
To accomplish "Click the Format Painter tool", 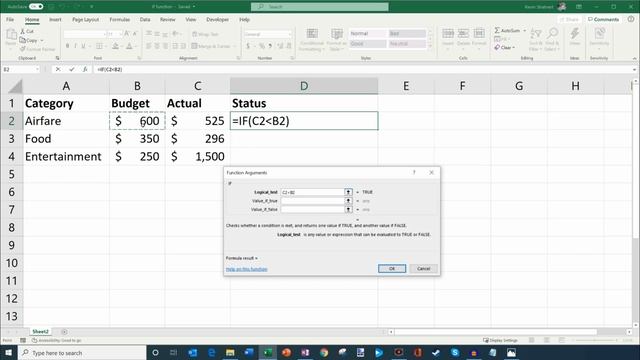I will [x=37, y=49].
